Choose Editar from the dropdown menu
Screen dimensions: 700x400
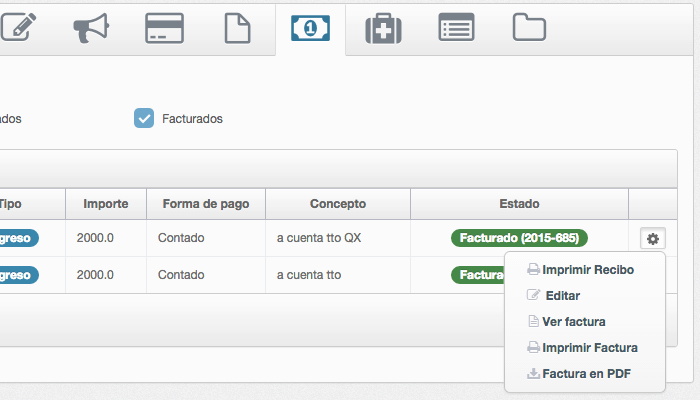pyautogui.click(x=554, y=296)
